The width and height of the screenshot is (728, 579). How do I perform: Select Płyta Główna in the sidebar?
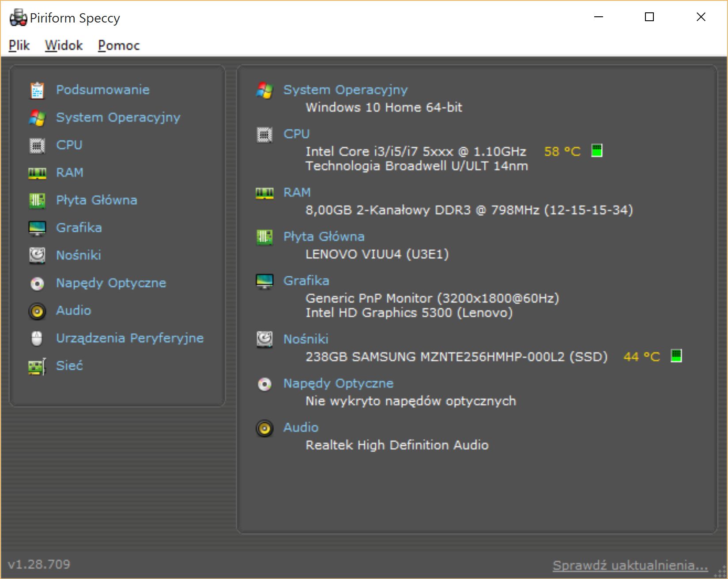pyautogui.click(x=96, y=200)
